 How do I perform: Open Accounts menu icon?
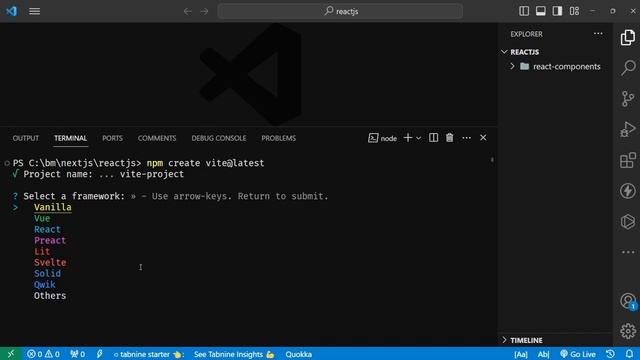click(628, 301)
